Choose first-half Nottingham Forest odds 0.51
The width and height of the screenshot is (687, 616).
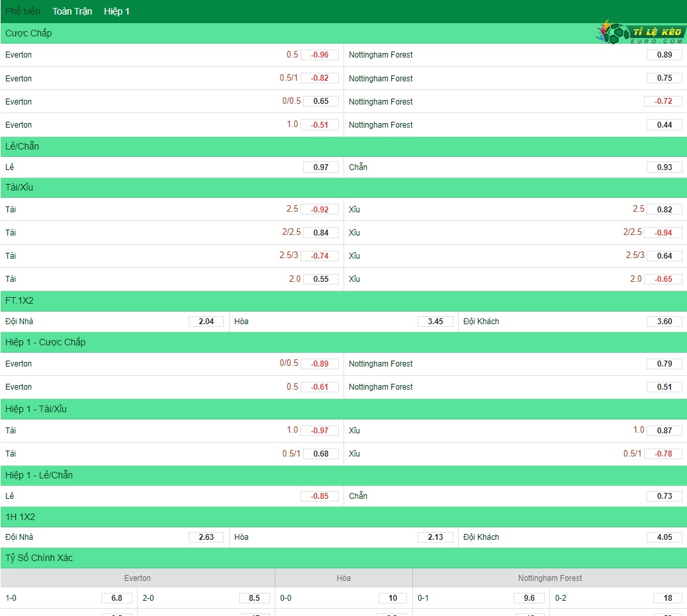point(664,387)
